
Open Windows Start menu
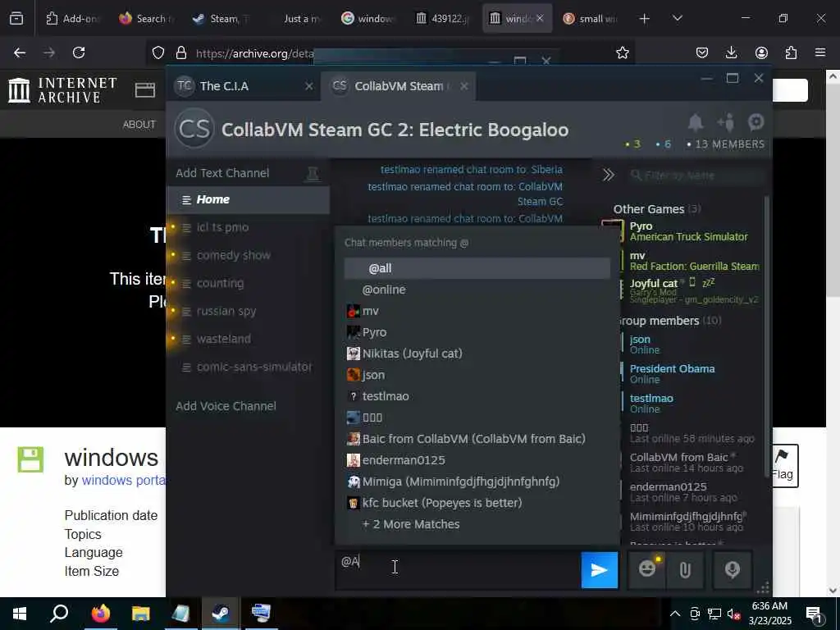[x=20, y=613]
